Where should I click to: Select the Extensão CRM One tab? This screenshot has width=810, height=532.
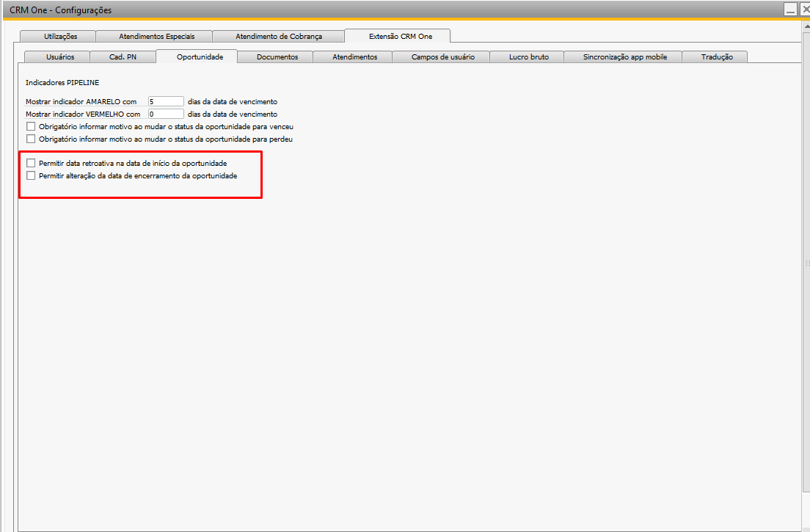398,36
